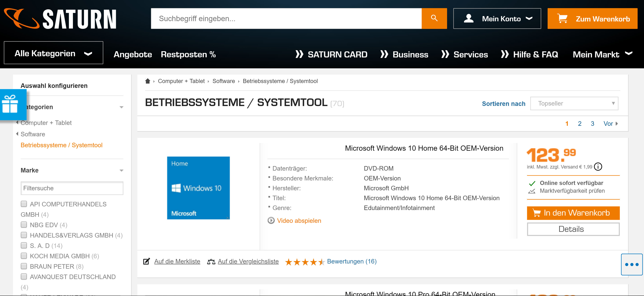Click the three-dot chat bubble icon

632,265
